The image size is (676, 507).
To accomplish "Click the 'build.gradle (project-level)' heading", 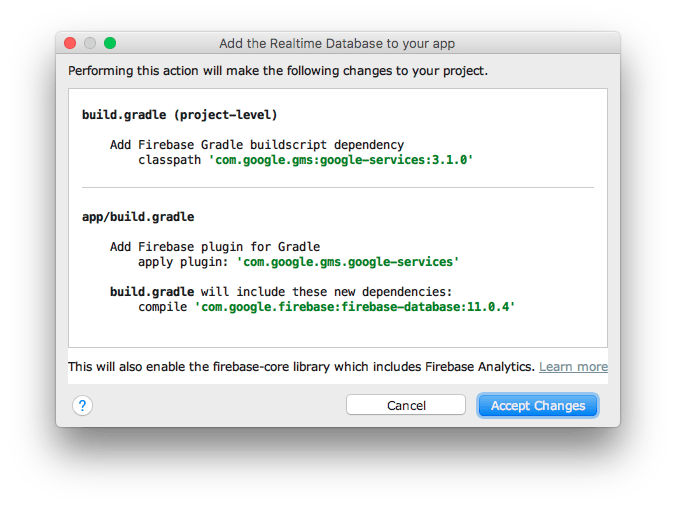I will 180,115.
